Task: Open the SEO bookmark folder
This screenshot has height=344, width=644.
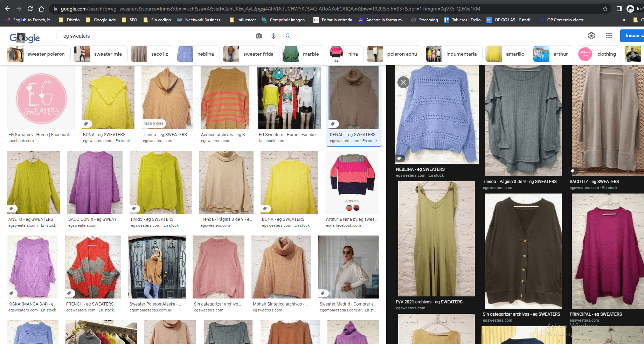Action: [129, 20]
